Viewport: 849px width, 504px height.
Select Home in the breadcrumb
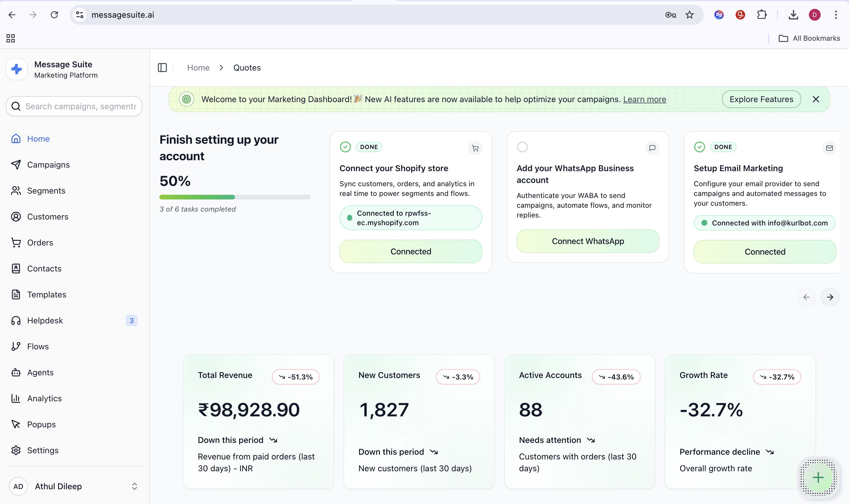tap(198, 68)
